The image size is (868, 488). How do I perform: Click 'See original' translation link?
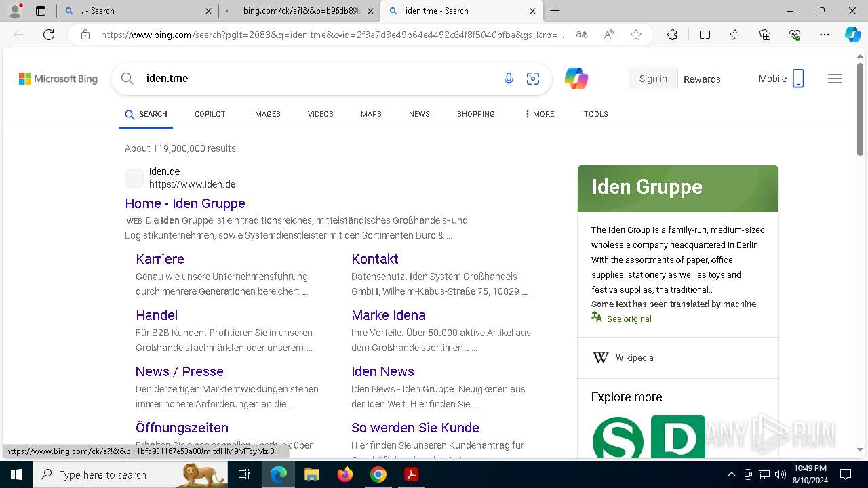(629, 319)
